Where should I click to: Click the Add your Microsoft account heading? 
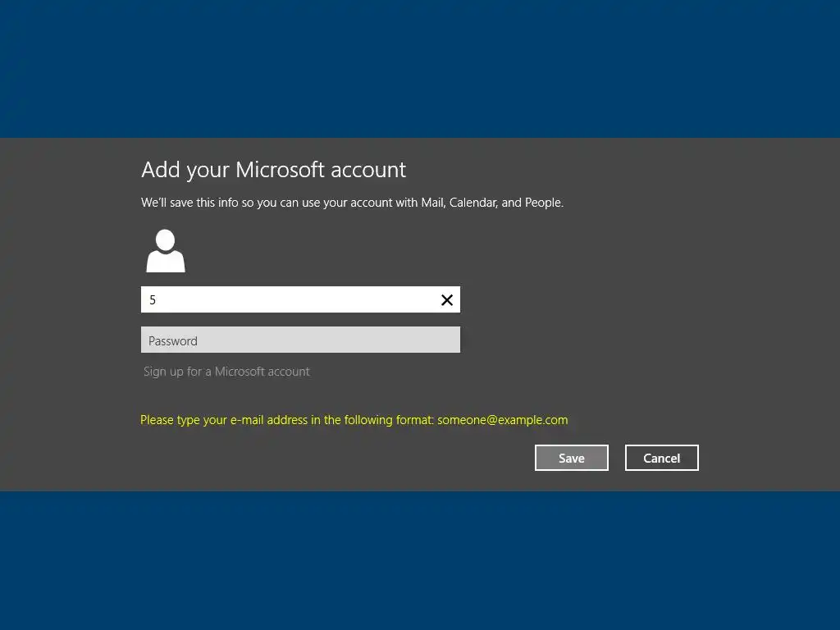[x=274, y=171]
